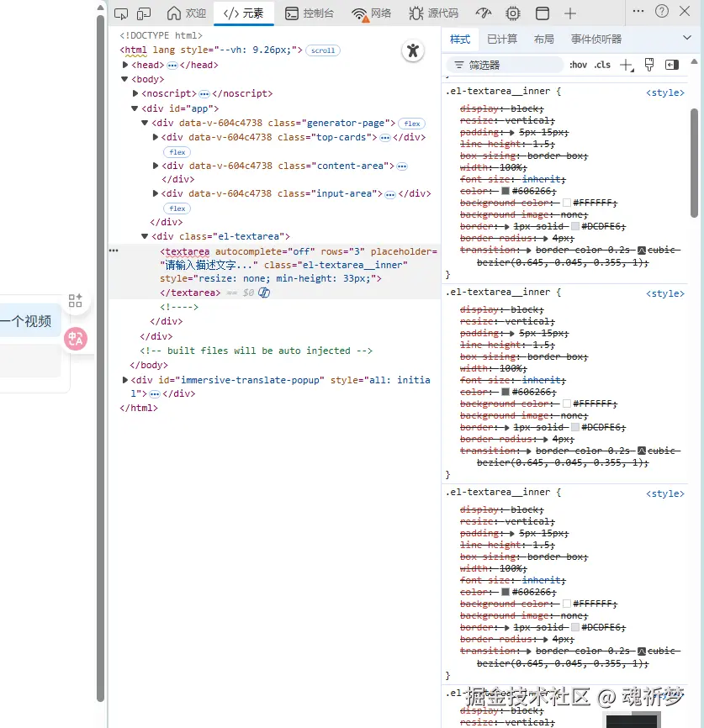Click the scroll badge beside html tag
Image resolution: width=704 pixels, height=728 pixels.
tap(323, 50)
